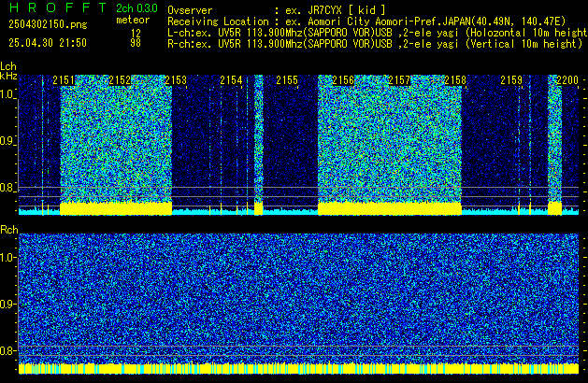The width and height of the screenshot is (588, 383).
Task: Select the 'meteor' label
Action: pyautogui.click(x=133, y=20)
